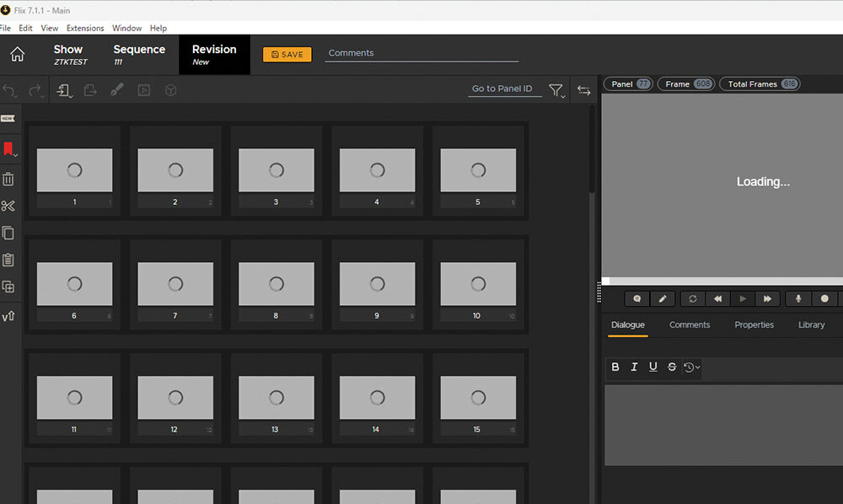Click the swap arrows icon
The image size is (843, 504).
click(584, 90)
